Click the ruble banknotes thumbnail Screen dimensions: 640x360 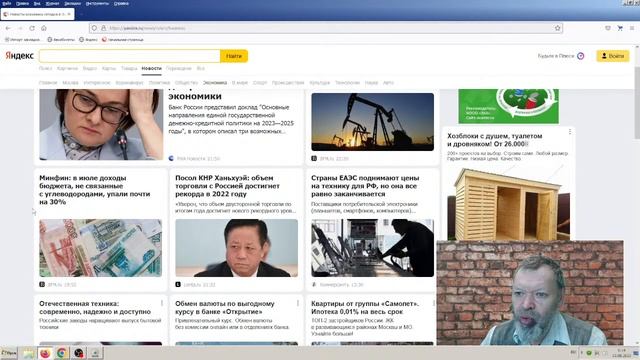coord(100,248)
